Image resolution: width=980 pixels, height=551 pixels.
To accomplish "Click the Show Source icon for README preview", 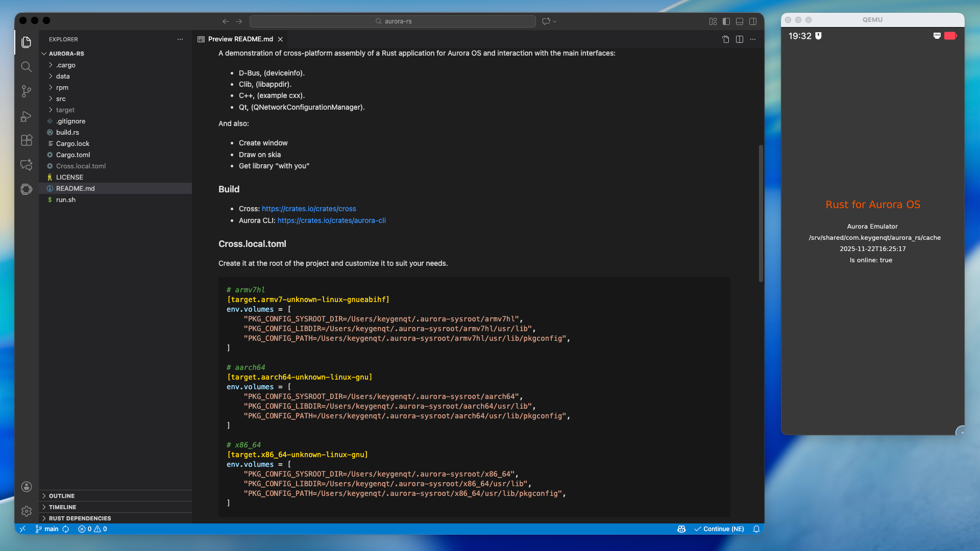I will (726, 39).
